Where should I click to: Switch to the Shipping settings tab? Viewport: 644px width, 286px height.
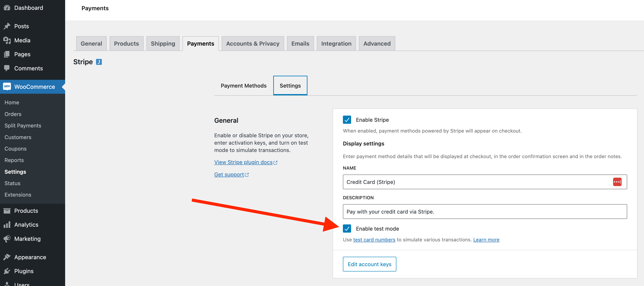point(163,43)
